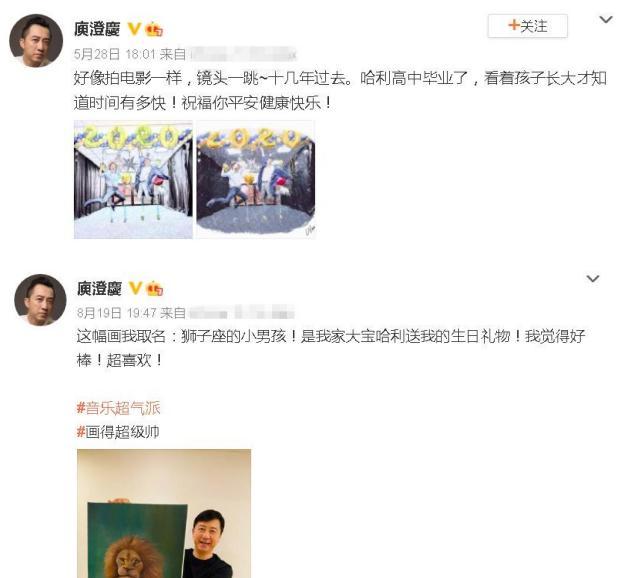This screenshot has height=578, width=617.
Task: Click the blurred source link after first 来自
Action: [242, 54]
